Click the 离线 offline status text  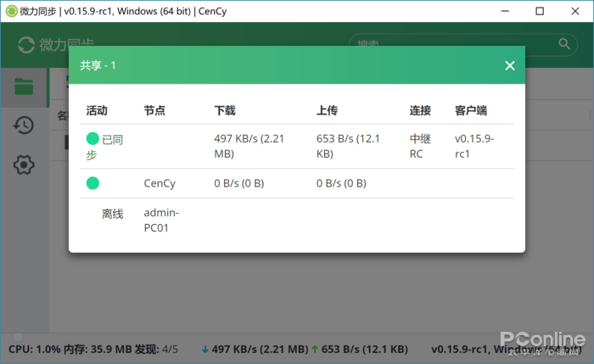pos(113,214)
